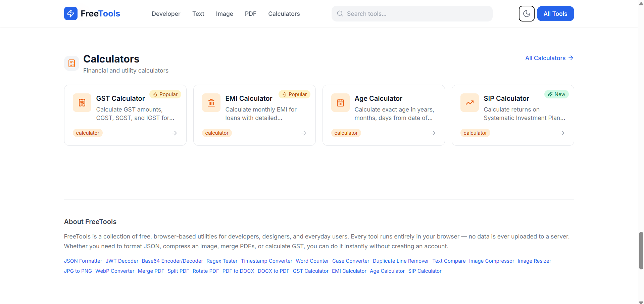
Task: Click the calculator tag on the EMI card
Action: (x=217, y=133)
